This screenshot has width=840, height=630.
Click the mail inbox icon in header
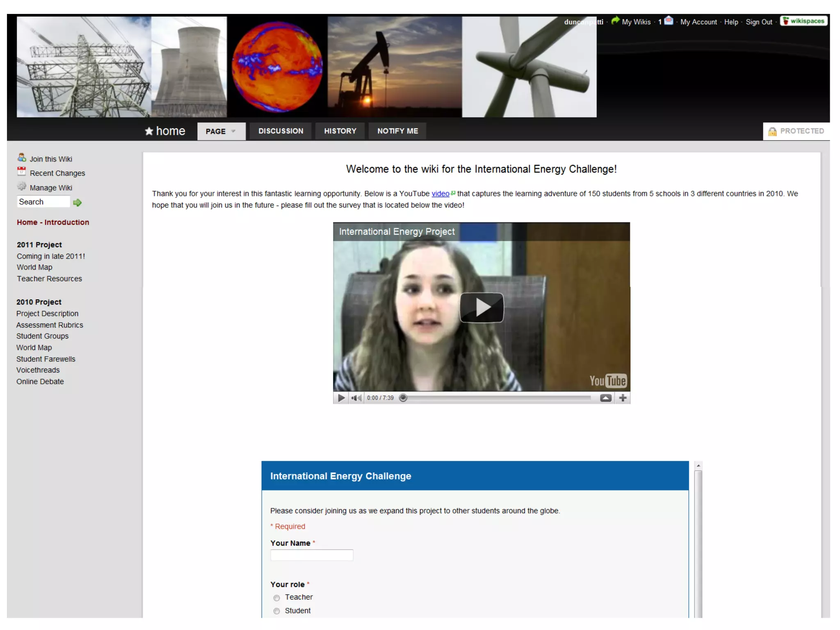669,21
